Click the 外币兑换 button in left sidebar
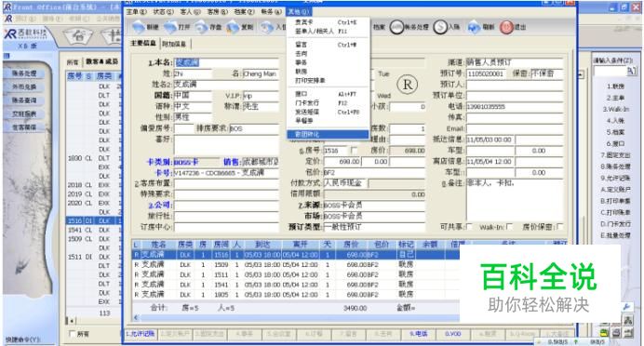The width and height of the screenshot is (644, 346). 24,87
